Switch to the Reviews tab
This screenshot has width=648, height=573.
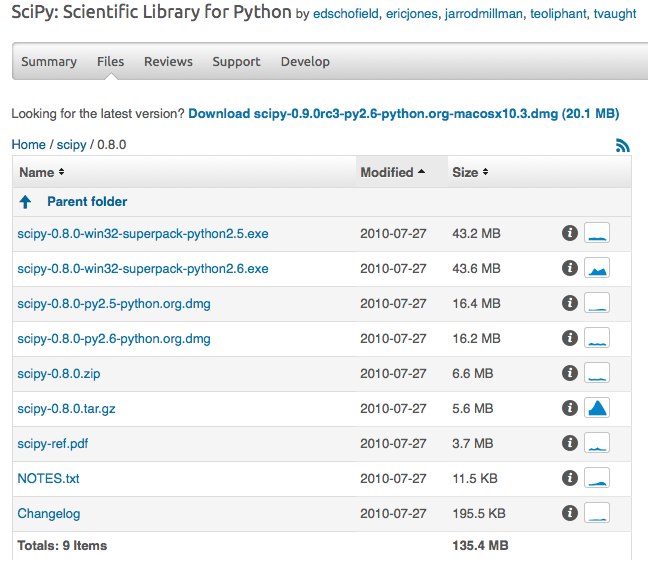click(x=168, y=62)
